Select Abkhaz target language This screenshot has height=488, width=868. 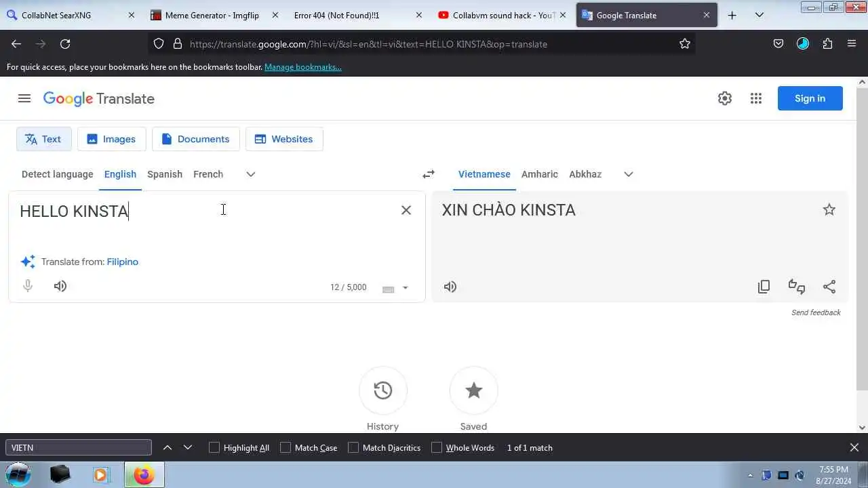[585, 174]
